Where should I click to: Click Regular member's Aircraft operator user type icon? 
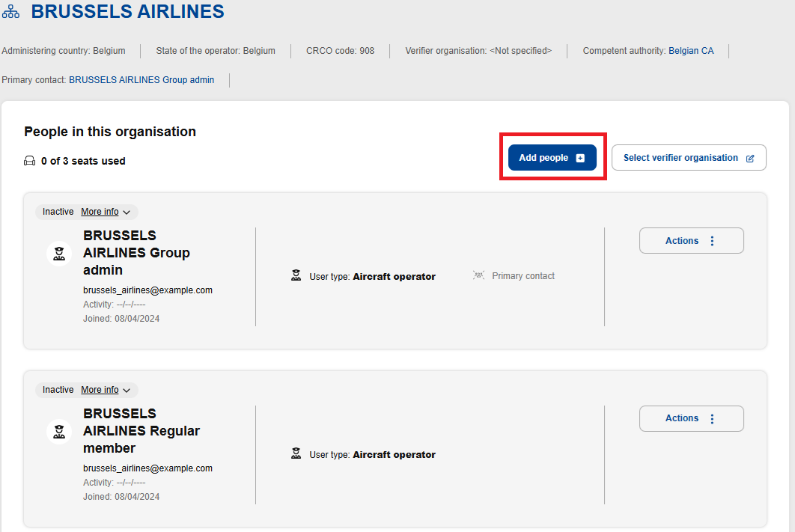tap(296, 454)
